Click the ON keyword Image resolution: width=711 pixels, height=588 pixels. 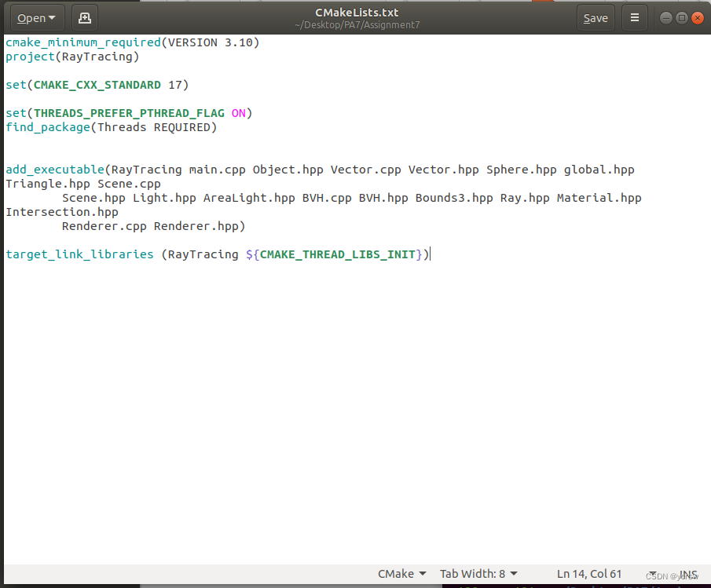click(x=239, y=113)
